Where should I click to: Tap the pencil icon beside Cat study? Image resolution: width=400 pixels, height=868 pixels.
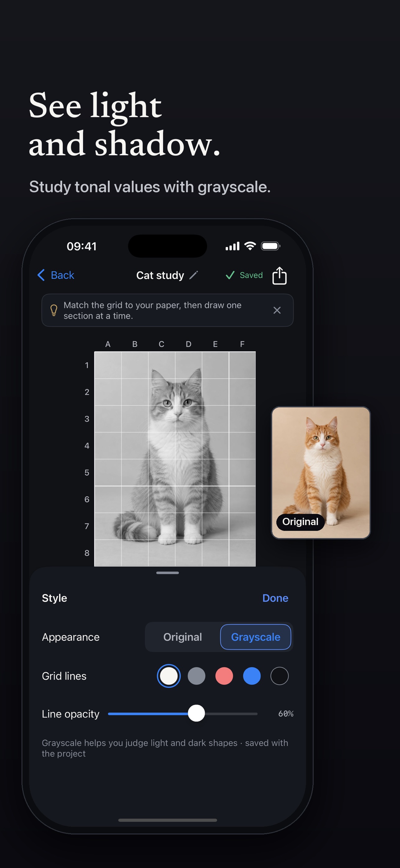194,275
